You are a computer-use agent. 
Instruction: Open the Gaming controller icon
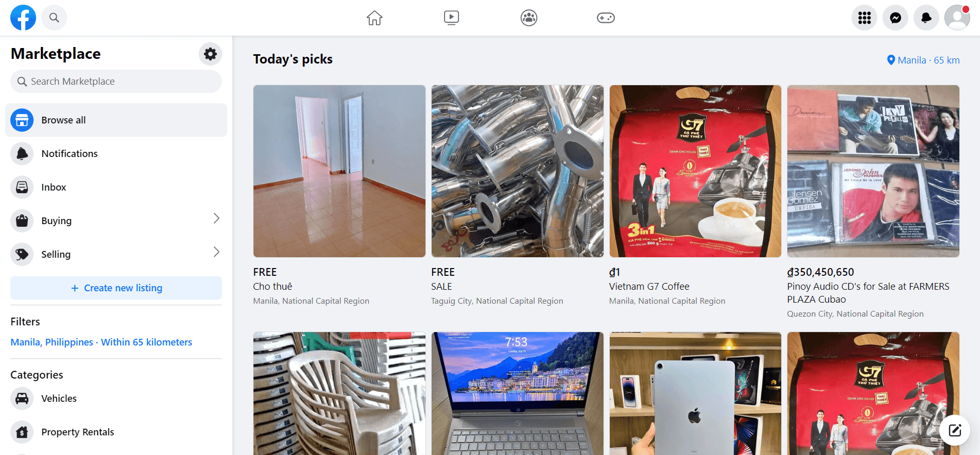point(606,18)
